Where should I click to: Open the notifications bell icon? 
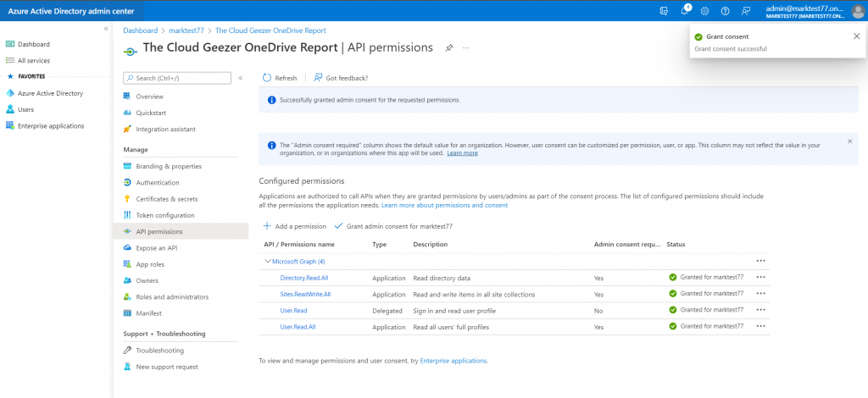[x=685, y=10]
